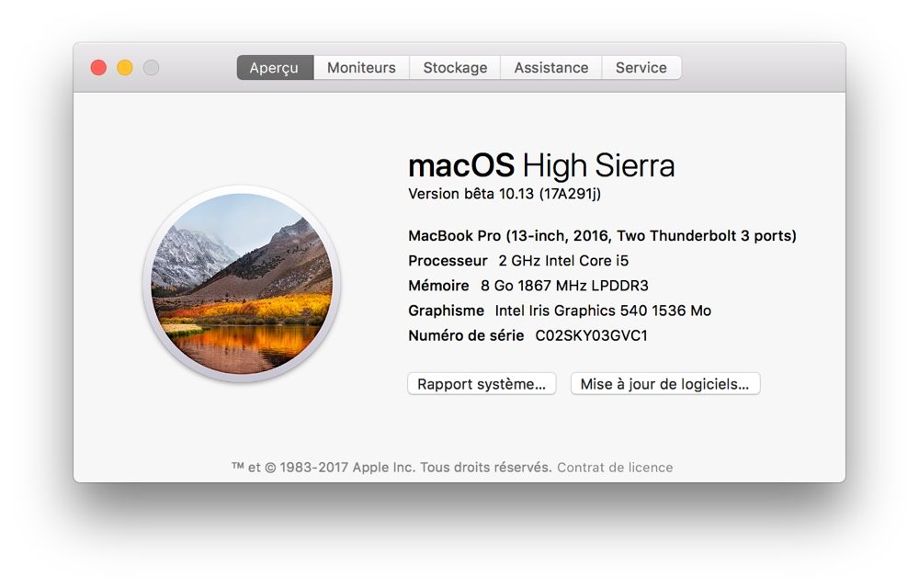Screen dimensions: 919x588
Task: Click the Graphisme Intel Iris line
Action: 559,311
